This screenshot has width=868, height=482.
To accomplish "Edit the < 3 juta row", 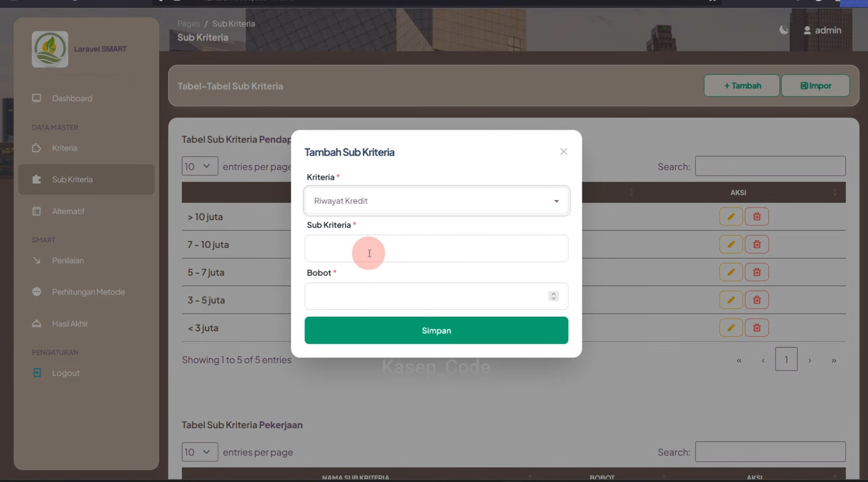I will click(x=731, y=328).
